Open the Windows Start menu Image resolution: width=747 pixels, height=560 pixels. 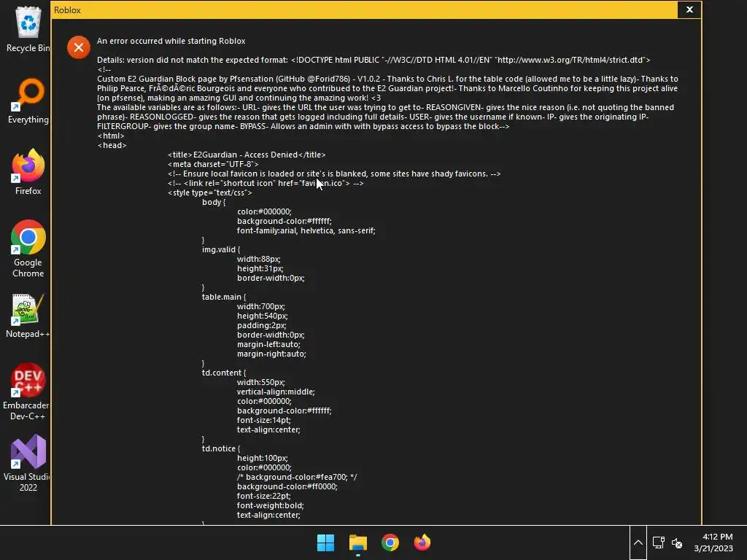pos(326,542)
